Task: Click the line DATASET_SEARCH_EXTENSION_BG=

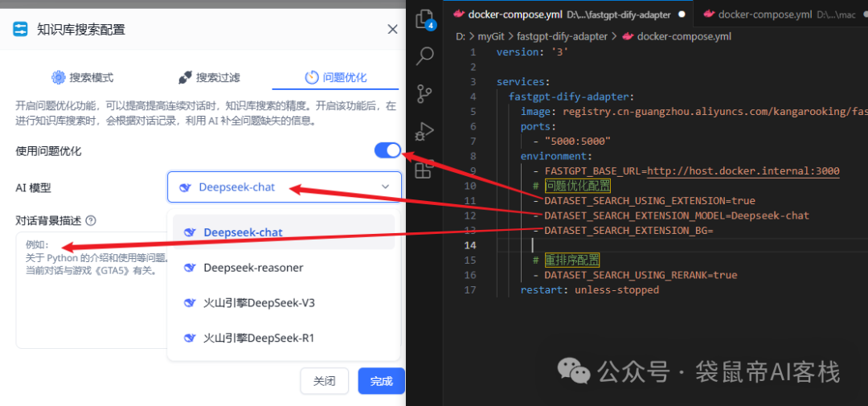Action: click(x=628, y=231)
